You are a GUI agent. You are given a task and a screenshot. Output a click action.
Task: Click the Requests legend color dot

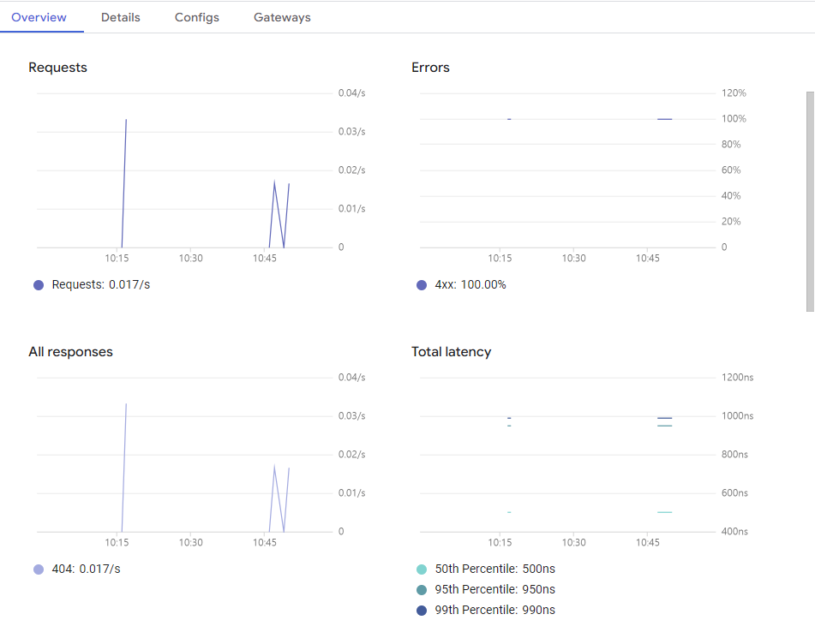(x=39, y=284)
